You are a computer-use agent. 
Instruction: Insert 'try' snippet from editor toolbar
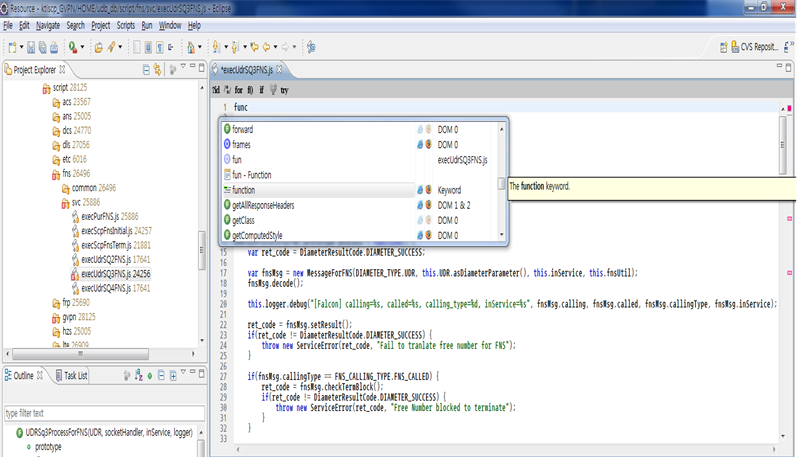click(x=284, y=90)
